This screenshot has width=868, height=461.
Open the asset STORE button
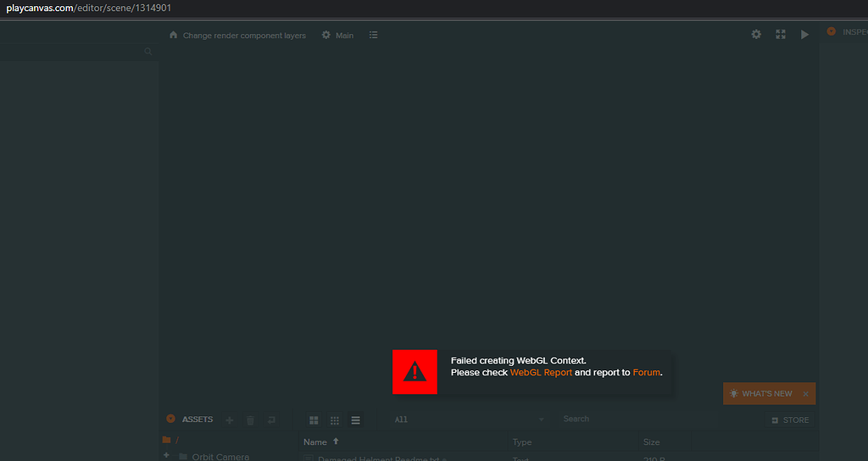[791, 420]
